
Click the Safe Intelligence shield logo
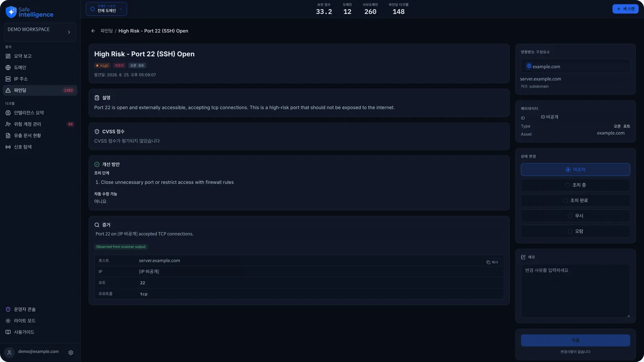pyautogui.click(x=11, y=12)
